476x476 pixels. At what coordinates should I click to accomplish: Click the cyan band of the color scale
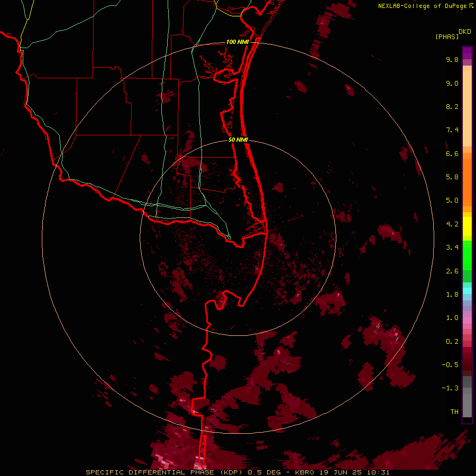tap(467, 291)
